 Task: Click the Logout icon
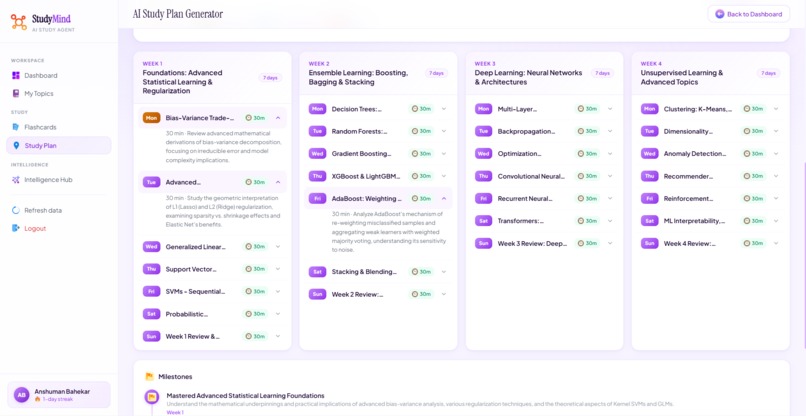pos(15,228)
